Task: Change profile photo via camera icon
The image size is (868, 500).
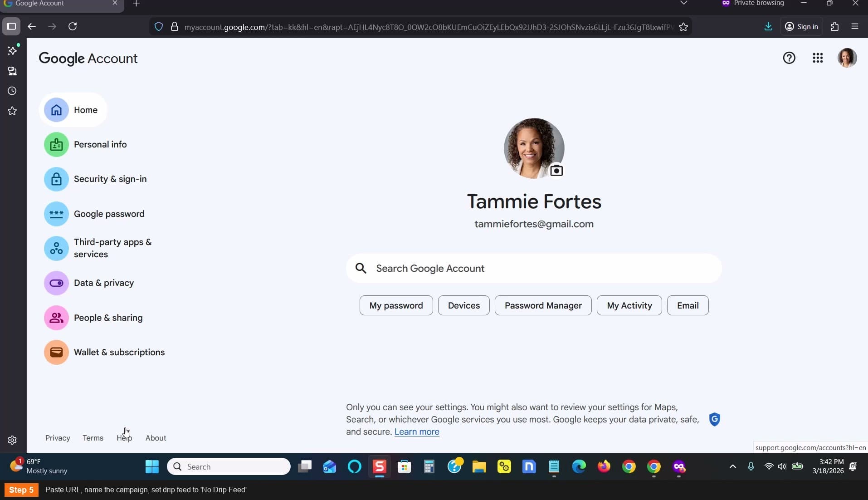Action: click(556, 171)
